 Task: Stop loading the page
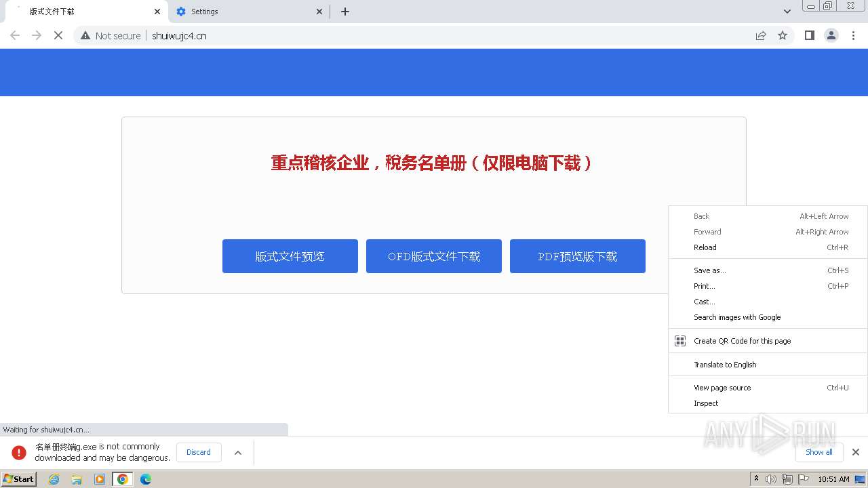point(58,35)
